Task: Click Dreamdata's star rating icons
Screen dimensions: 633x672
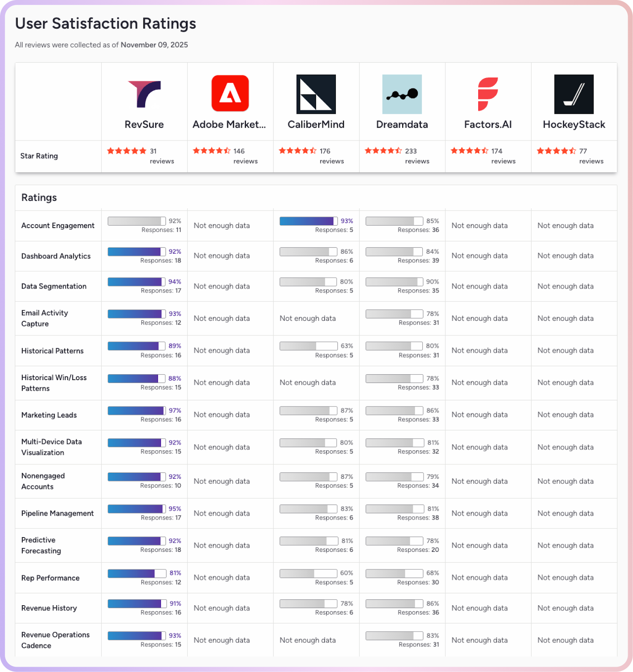Action: click(383, 151)
